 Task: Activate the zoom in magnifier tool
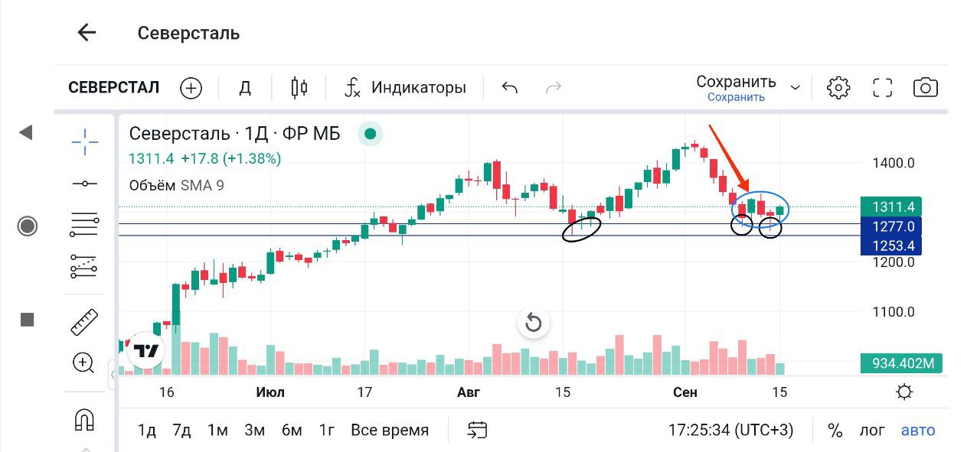point(83,363)
